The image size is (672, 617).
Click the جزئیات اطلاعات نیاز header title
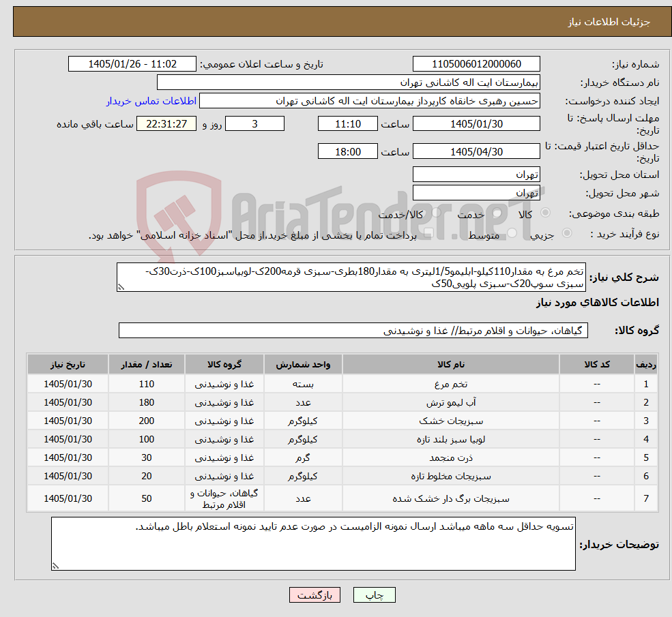click(x=609, y=22)
